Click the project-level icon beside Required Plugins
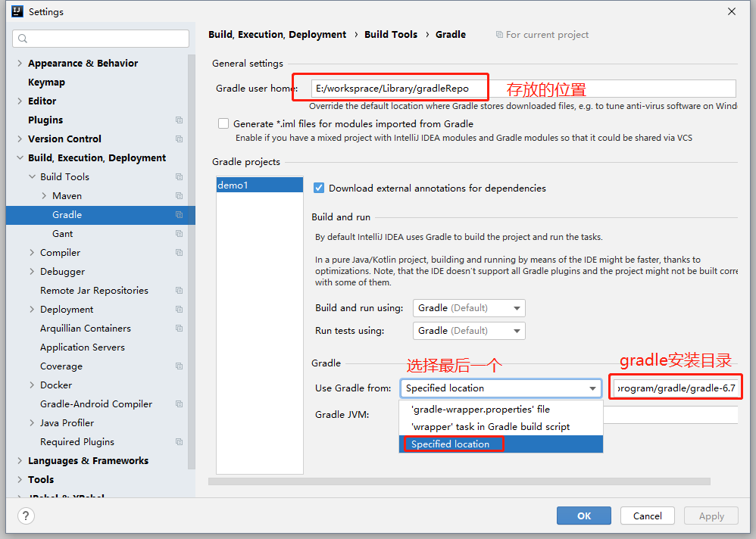The image size is (756, 539). tap(180, 441)
